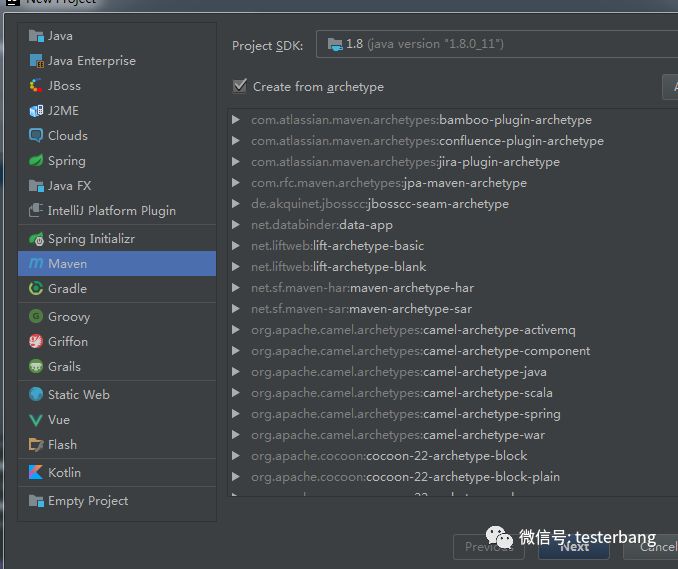Select Vue project type label
The width and height of the screenshot is (678, 569).
click(x=59, y=420)
